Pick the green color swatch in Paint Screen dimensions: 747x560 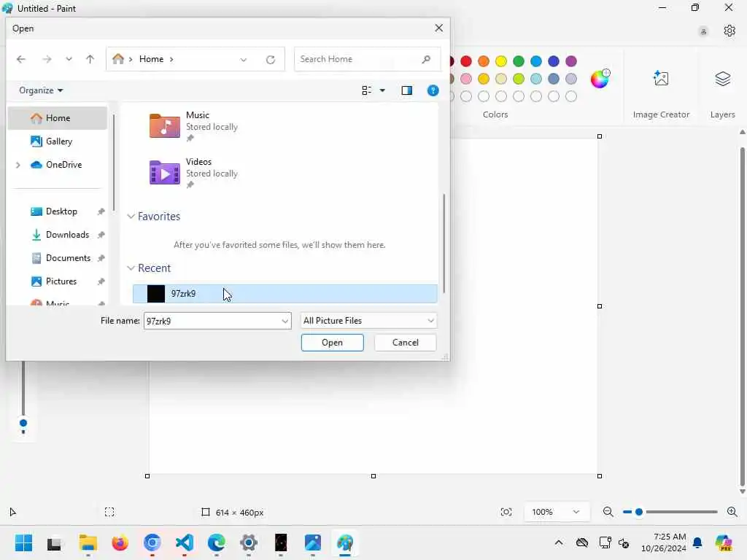(519, 61)
